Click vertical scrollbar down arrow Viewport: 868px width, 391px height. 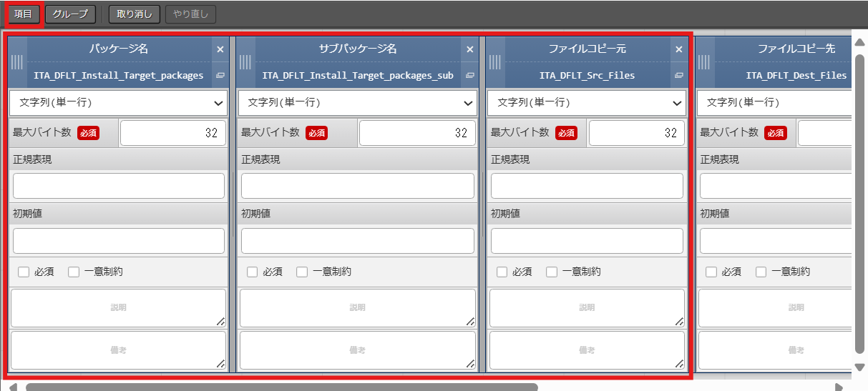click(859, 367)
